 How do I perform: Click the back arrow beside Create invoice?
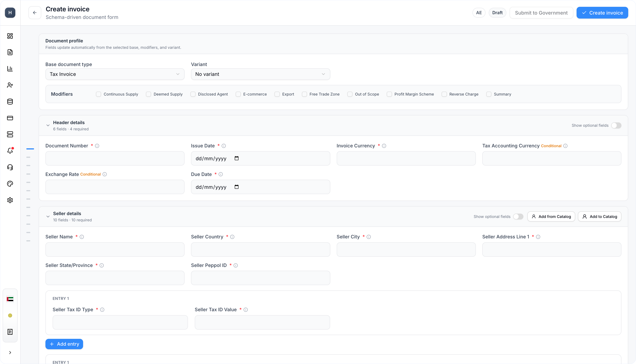tap(35, 13)
